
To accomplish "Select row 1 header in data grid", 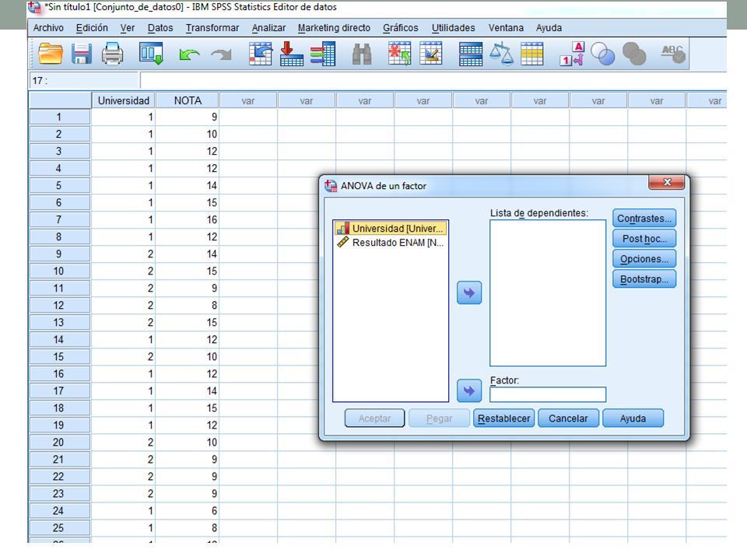I will pyautogui.click(x=59, y=117).
